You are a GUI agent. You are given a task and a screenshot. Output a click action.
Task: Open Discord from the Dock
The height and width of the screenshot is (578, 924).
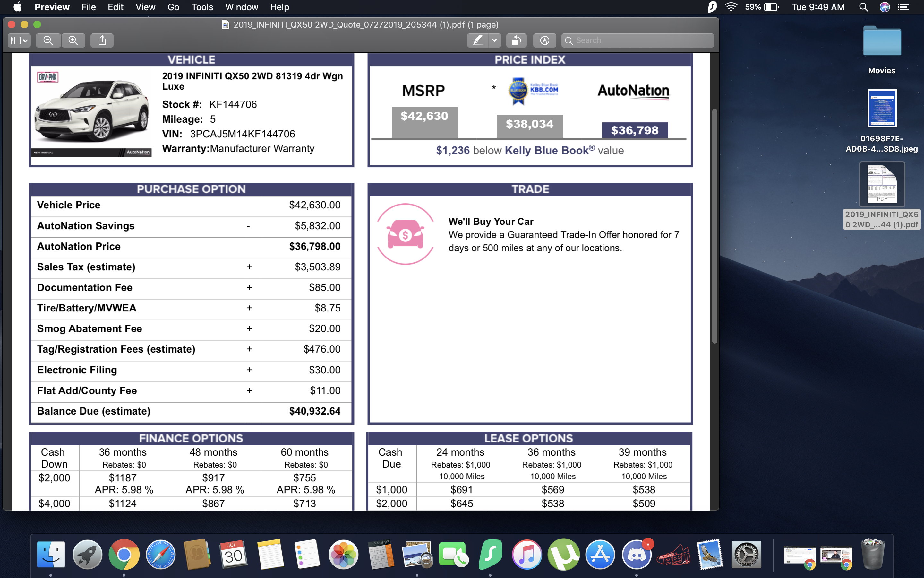tap(637, 554)
